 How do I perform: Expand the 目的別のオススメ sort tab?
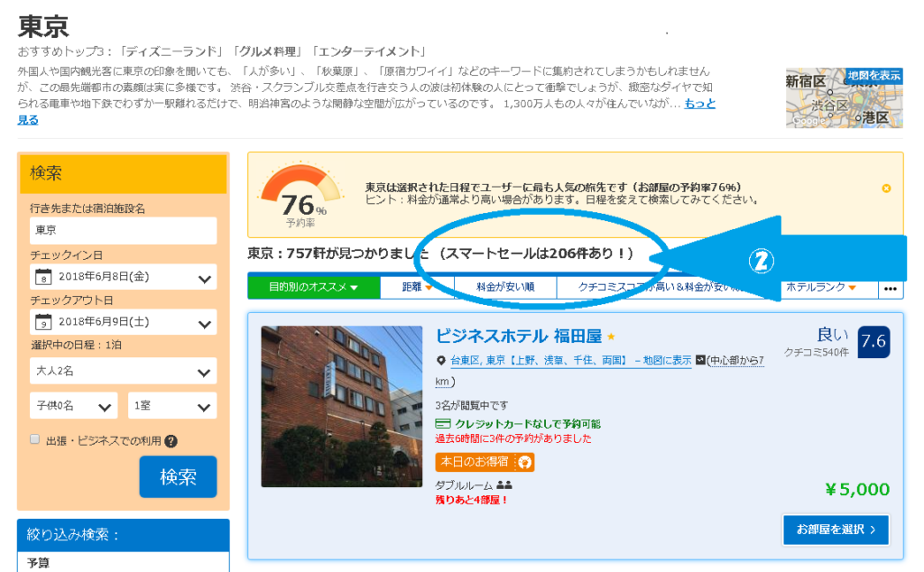pos(312,287)
